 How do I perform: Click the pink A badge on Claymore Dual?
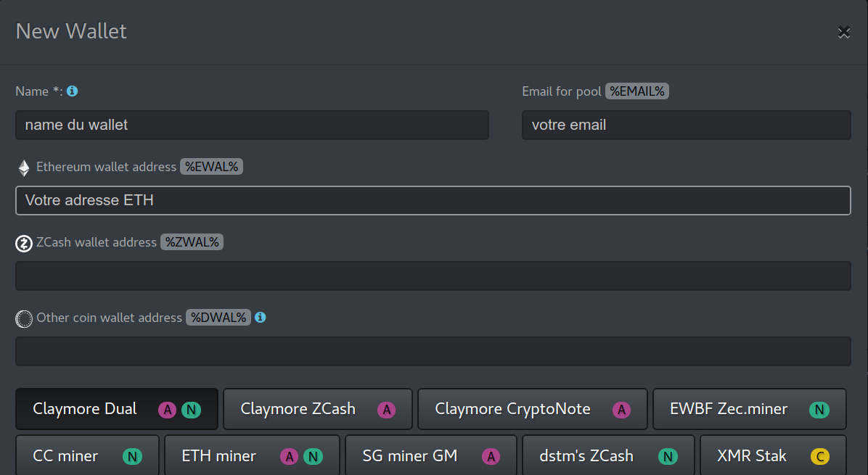pyautogui.click(x=167, y=410)
